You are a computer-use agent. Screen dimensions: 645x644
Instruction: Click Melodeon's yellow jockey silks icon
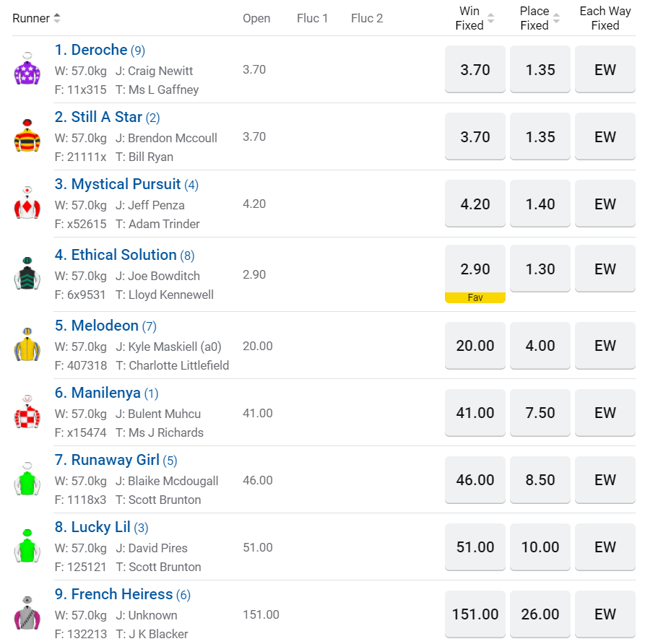(27, 346)
